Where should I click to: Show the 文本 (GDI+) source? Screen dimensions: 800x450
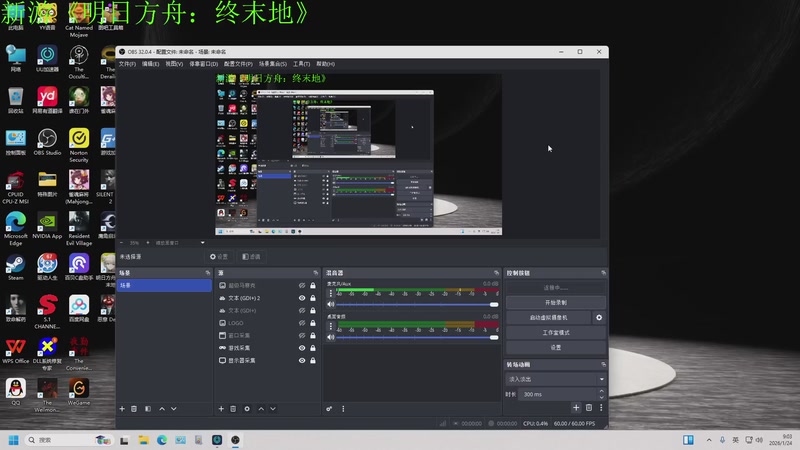[302, 310]
